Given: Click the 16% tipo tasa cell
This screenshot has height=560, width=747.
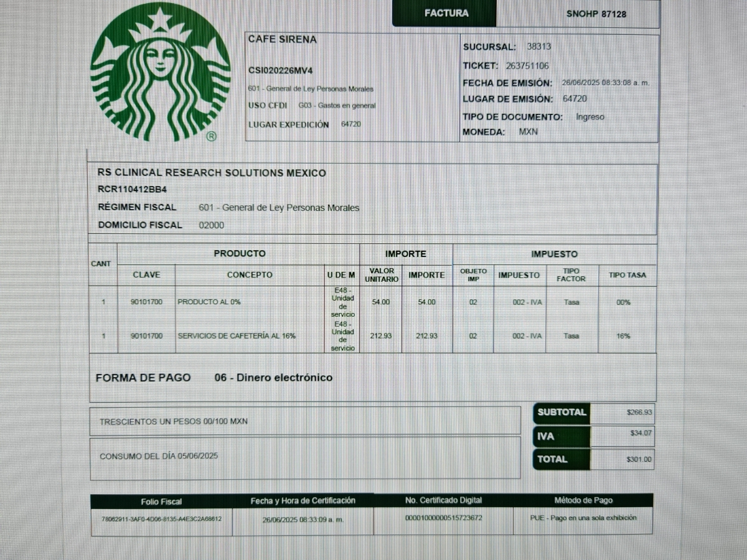Looking at the screenshot, I should pos(623,336).
